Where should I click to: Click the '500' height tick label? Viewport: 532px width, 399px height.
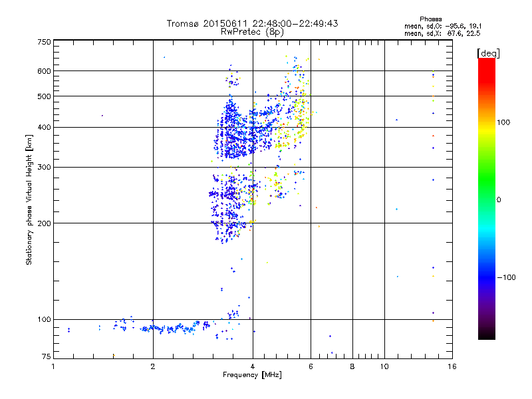tap(44, 96)
